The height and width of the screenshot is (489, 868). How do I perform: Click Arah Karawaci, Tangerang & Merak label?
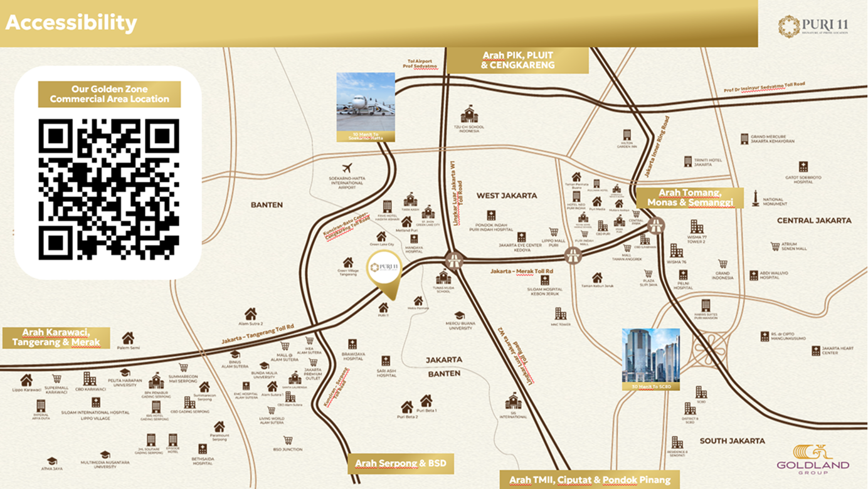click(56, 337)
